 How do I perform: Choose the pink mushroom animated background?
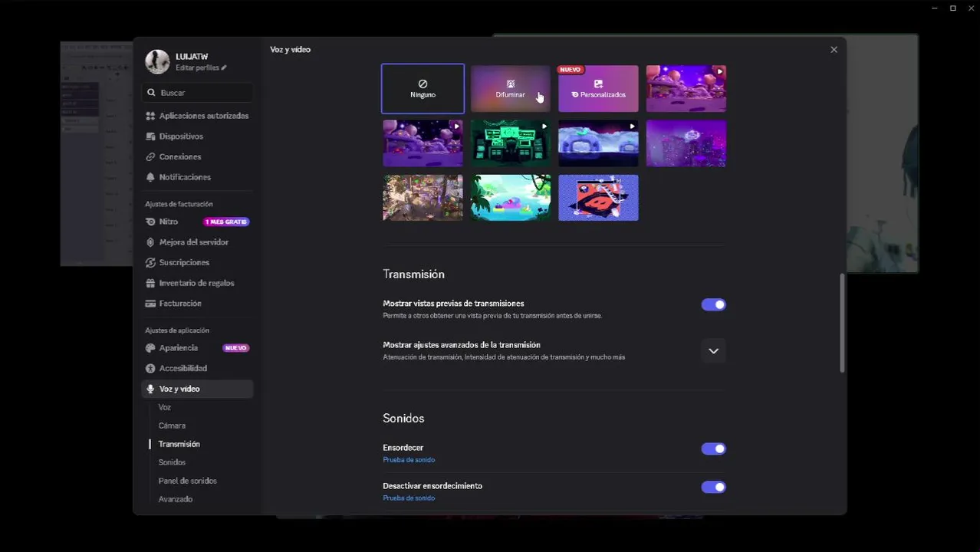686,89
